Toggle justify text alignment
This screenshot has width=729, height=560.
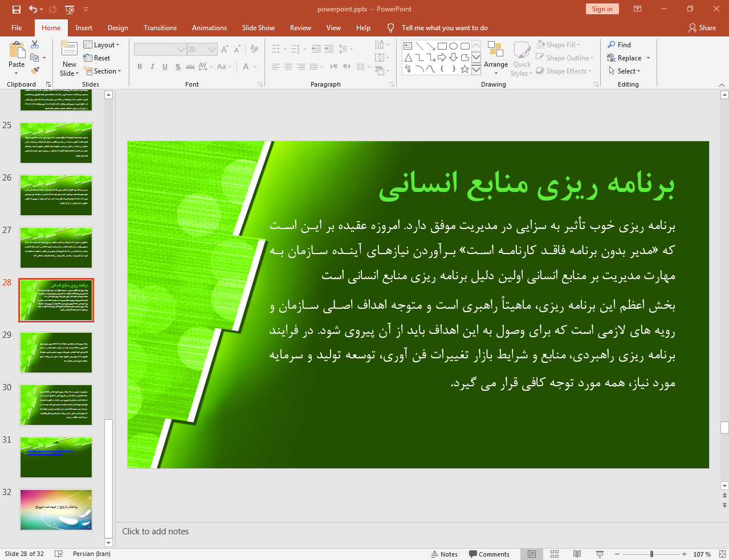click(x=313, y=67)
